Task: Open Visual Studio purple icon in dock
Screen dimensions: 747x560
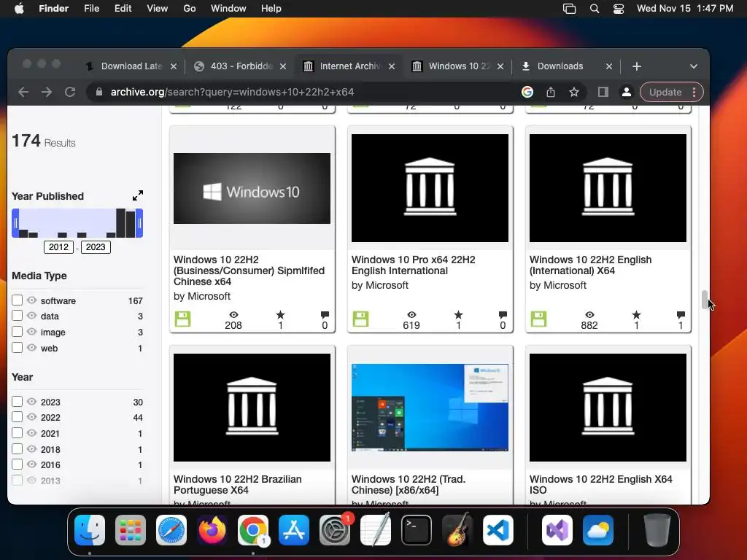Action: point(557,530)
